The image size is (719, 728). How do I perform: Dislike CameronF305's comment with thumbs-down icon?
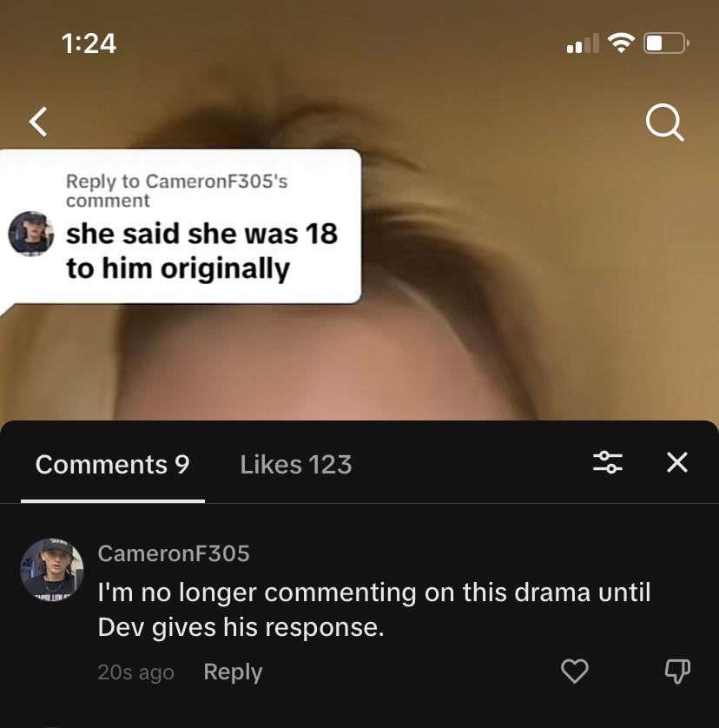click(x=677, y=672)
